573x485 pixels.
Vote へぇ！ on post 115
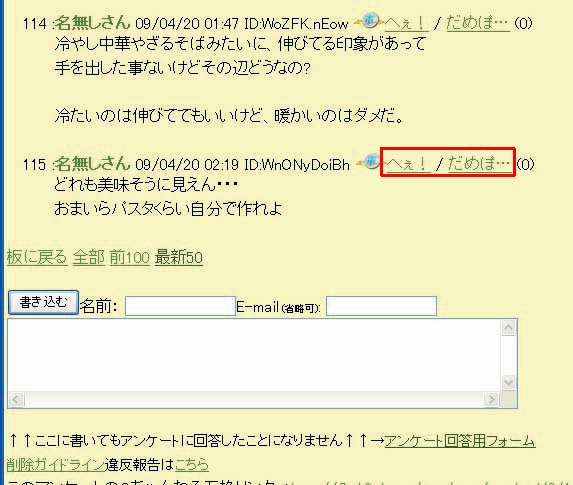[x=408, y=164]
